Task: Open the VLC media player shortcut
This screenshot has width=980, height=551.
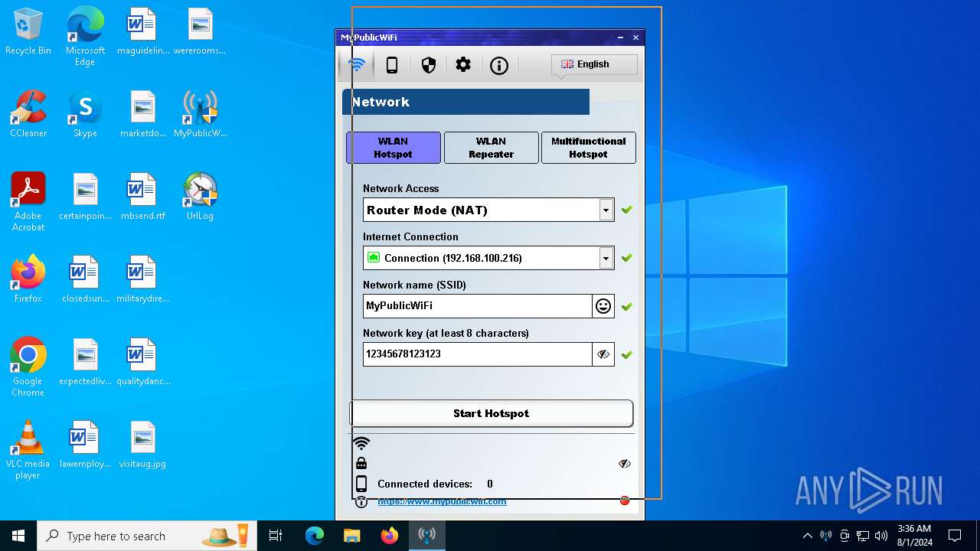Action: click(x=28, y=450)
